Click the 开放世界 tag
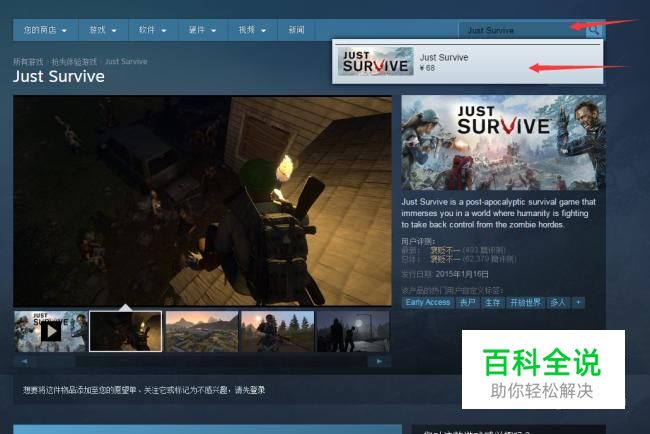 [x=525, y=303]
